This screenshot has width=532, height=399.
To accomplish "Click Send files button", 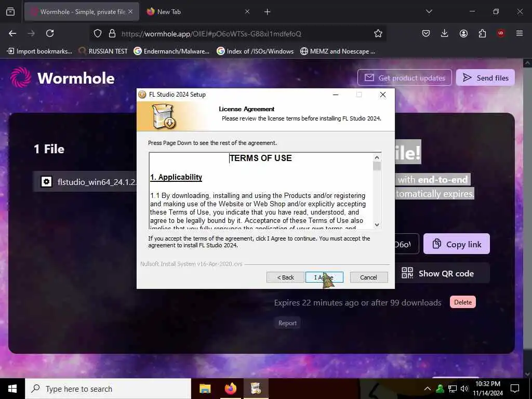I will click(x=486, y=78).
